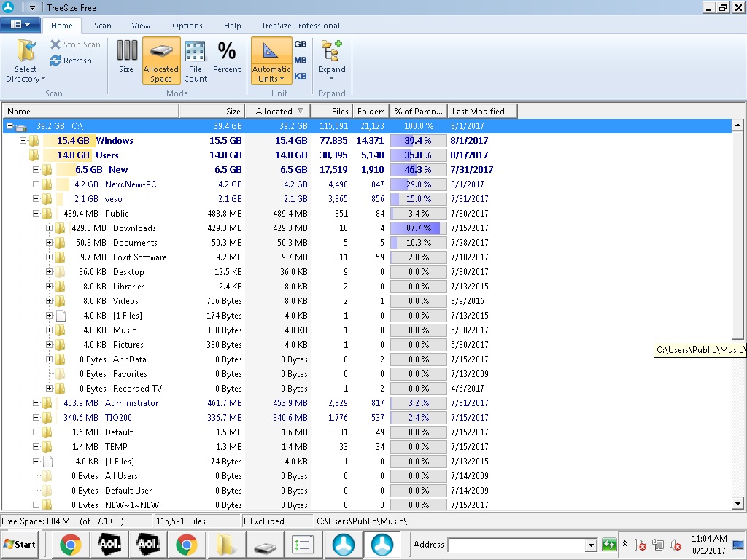Sort by Size column header
This screenshot has width=747, height=560.
click(212, 111)
